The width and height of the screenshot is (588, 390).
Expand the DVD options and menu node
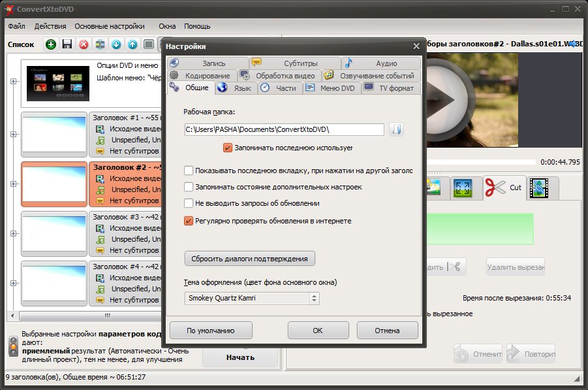(x=13, y=81)
